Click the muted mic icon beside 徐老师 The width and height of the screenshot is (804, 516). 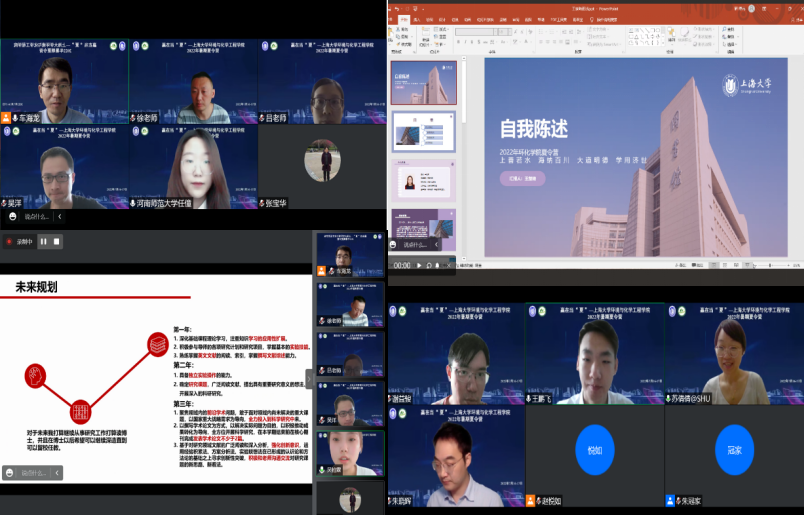pos(132,118)
